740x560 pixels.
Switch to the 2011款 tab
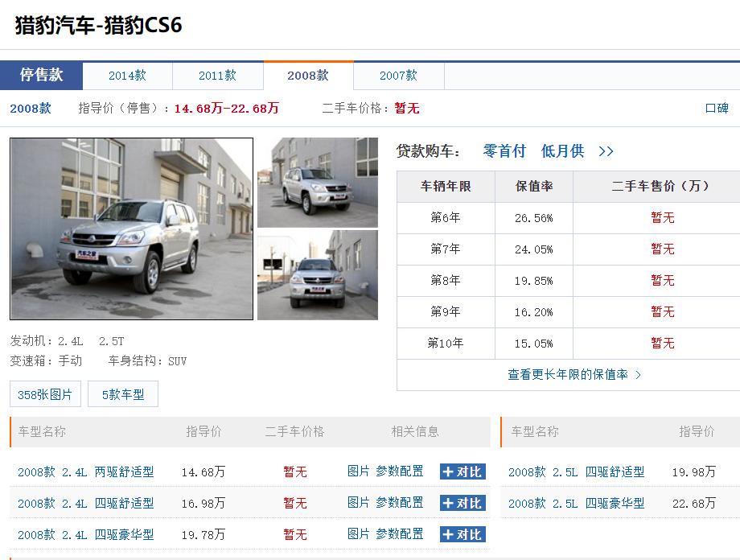coord(218,75)
